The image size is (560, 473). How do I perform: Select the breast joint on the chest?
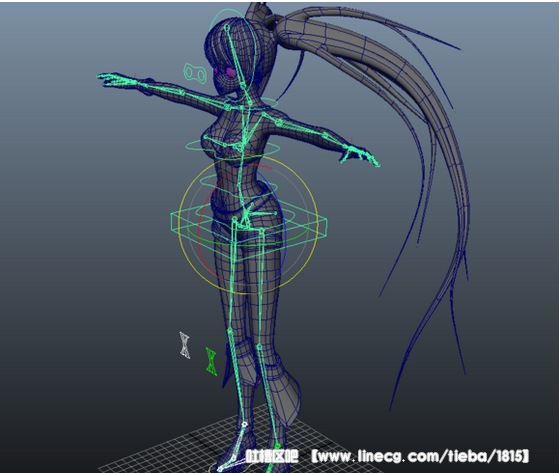click(x=205, y=136)
